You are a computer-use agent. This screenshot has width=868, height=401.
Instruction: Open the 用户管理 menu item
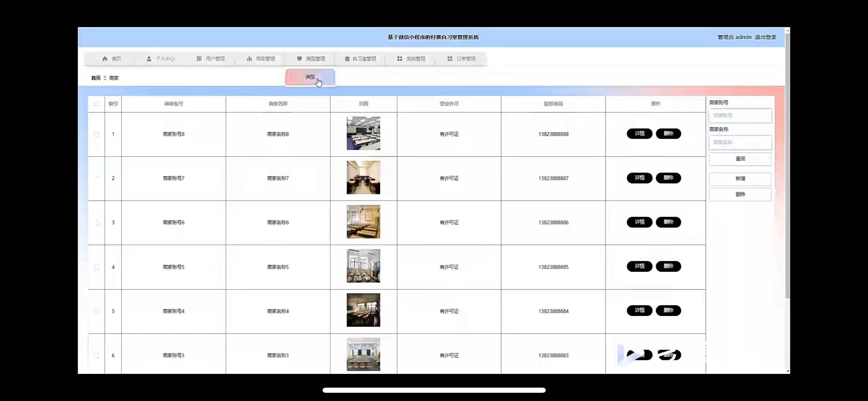[215, 59]
